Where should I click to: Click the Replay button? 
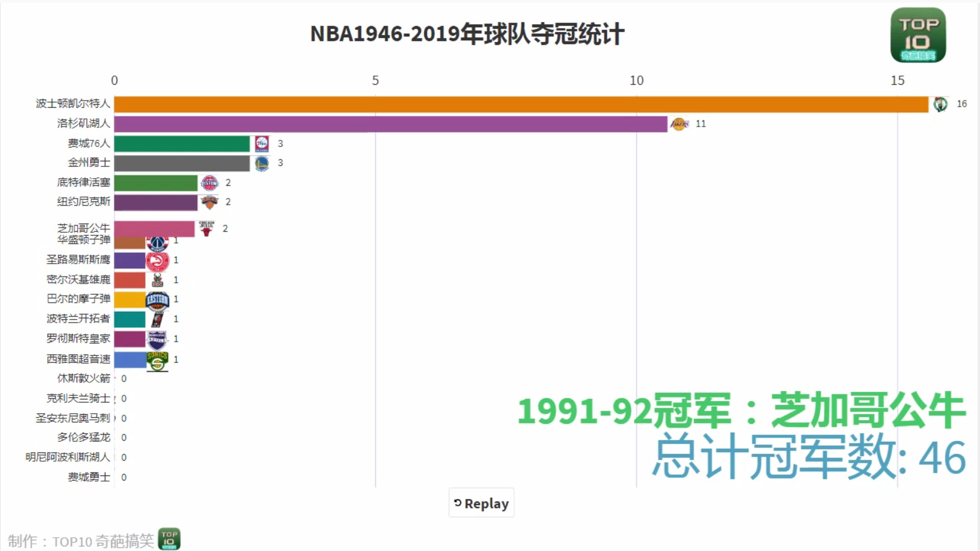pyautogui.click(x=481, y=503)
